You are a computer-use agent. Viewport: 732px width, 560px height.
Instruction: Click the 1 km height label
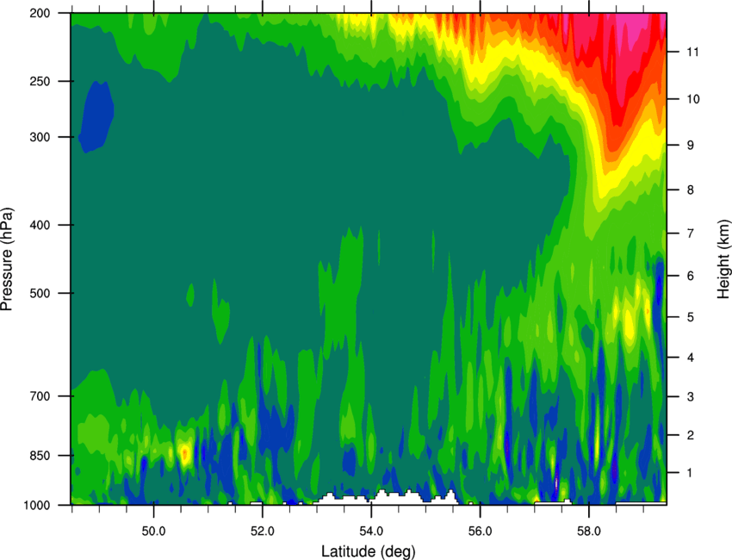click(690, 473)
